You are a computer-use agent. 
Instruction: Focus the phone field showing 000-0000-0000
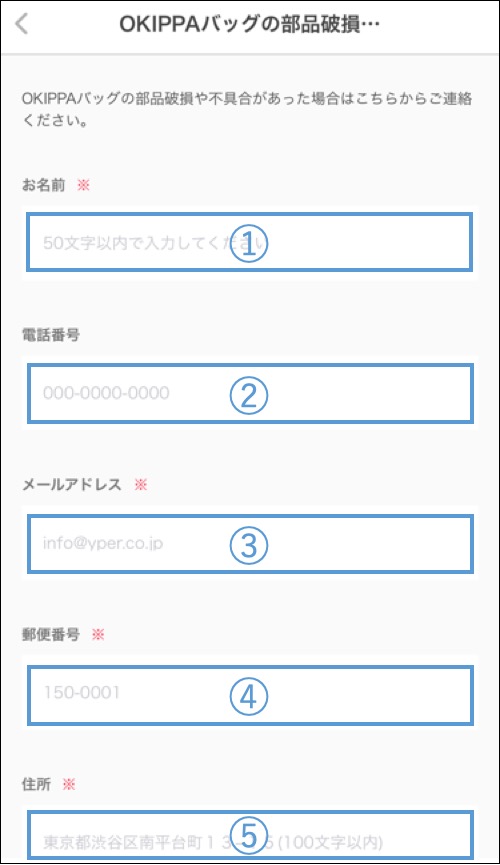[250, 393]
